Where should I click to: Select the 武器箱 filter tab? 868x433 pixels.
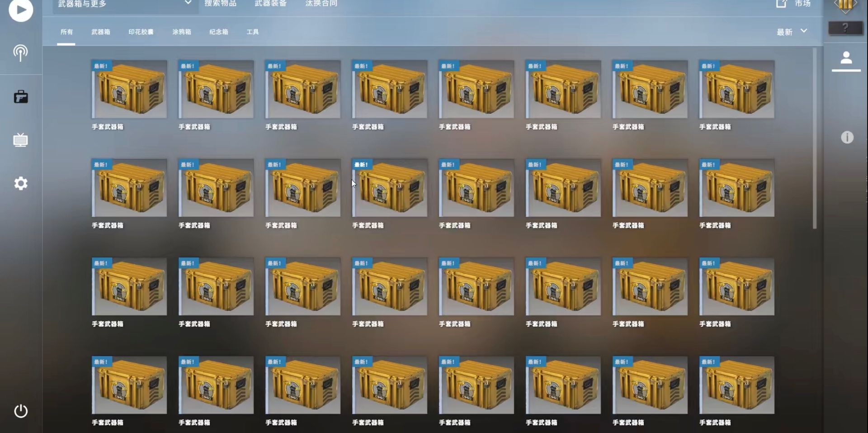pos(100,32)
